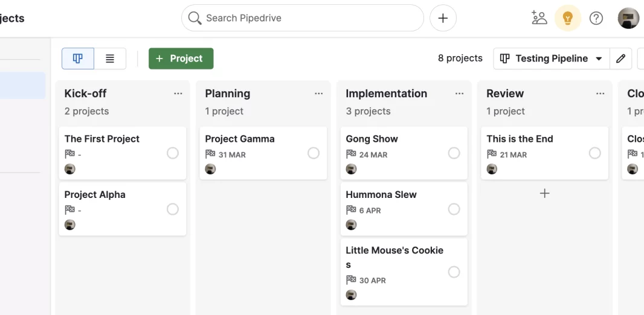Open the lightbulb Sales Assistant icon

(568, 18)
